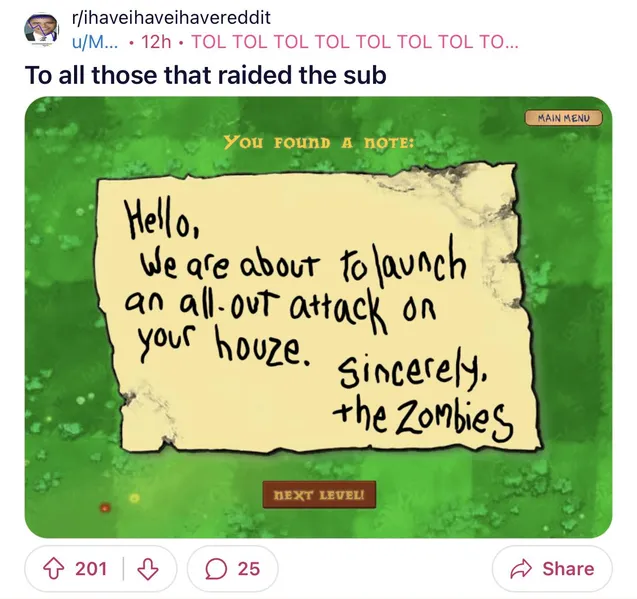Open the subreddit avatar image

(41, 29)
